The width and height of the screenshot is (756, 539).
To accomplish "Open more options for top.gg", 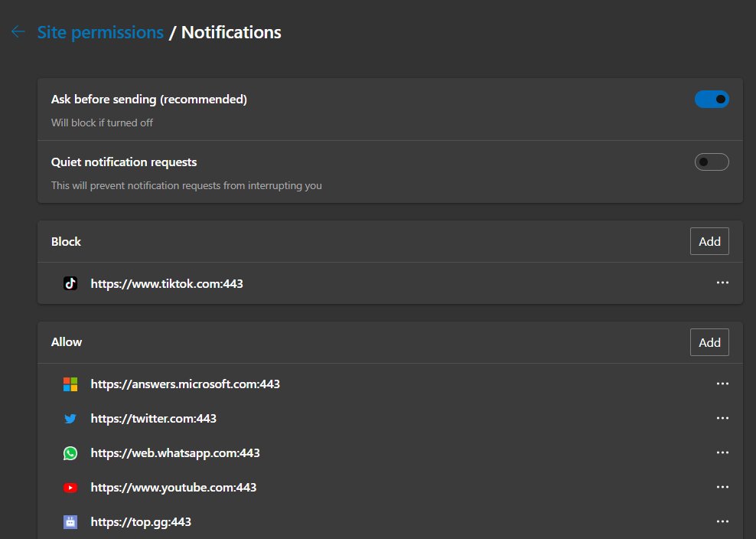I will coord(722,521).
